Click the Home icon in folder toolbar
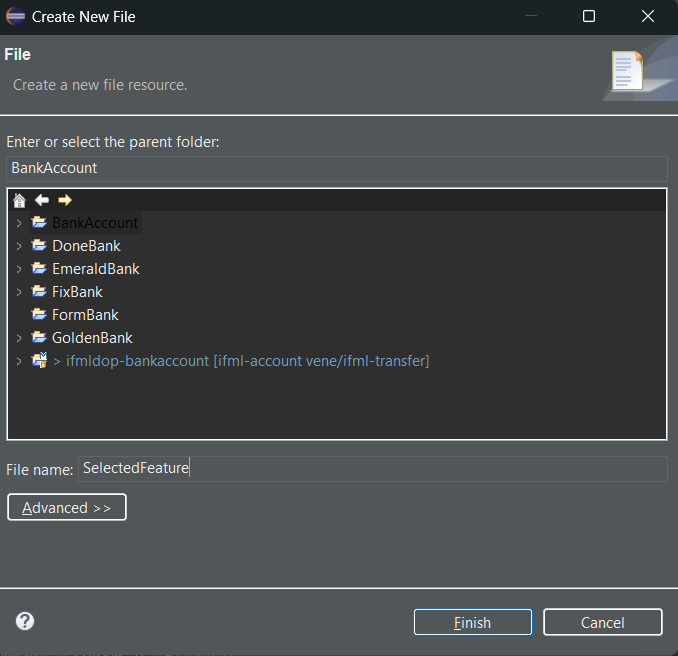 point(19,200)
